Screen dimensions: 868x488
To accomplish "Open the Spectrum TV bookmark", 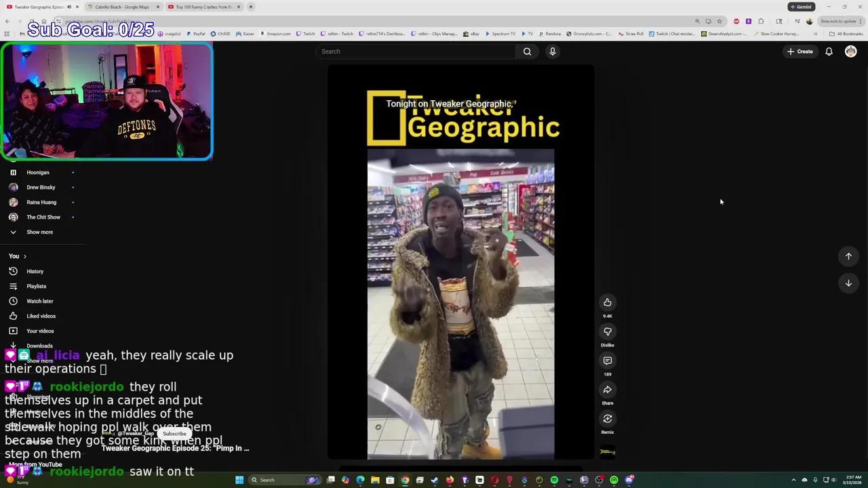I will pyautogui.click(x=500, y=34).
